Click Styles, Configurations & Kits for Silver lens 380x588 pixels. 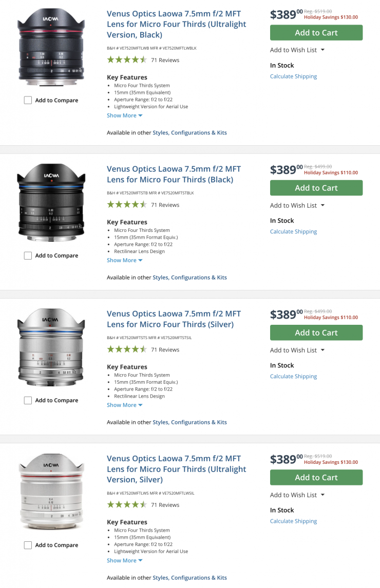point(189,422)
